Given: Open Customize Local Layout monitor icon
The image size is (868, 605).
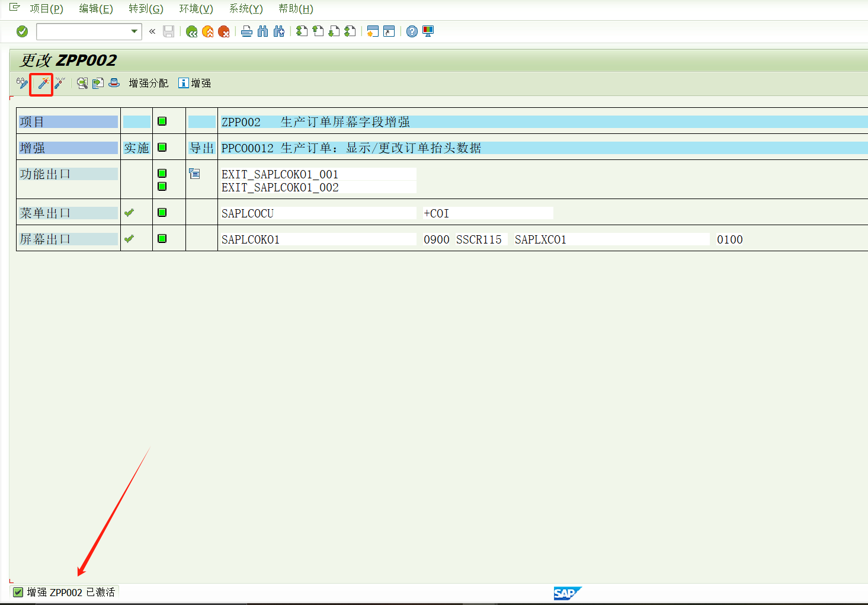Looking at the screenshot, I should pos(428,31).
